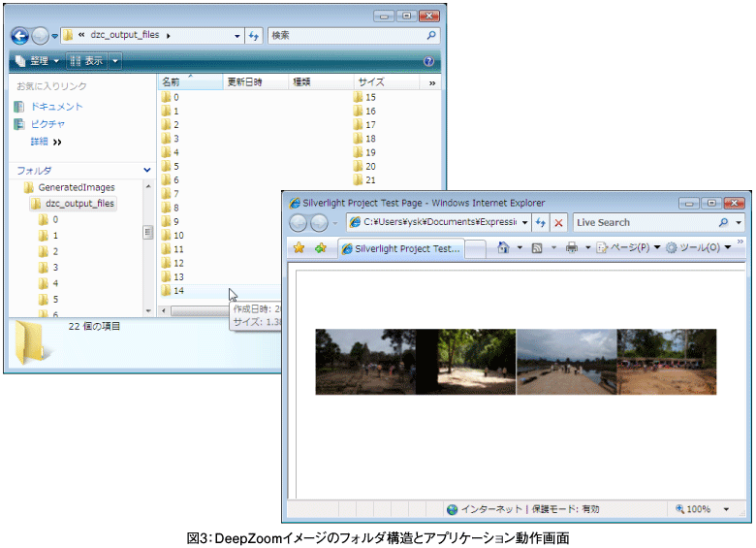
Task: Open the 表示 views dropdown arrow
Action: 115,61
